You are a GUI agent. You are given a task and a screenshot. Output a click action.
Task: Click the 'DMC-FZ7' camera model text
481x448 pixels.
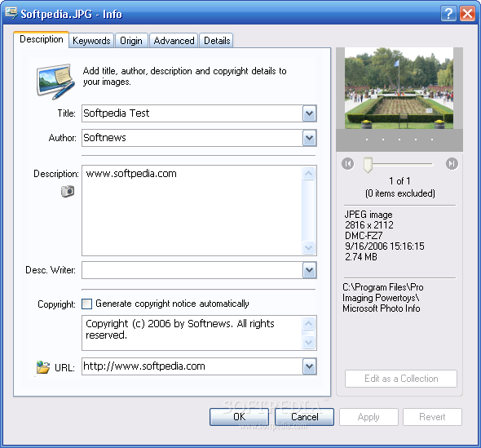pos(364,236)
